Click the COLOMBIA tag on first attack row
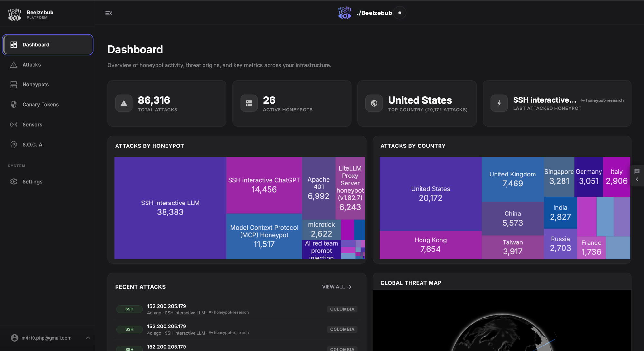644x351 pixels. (x=342, y=309)
